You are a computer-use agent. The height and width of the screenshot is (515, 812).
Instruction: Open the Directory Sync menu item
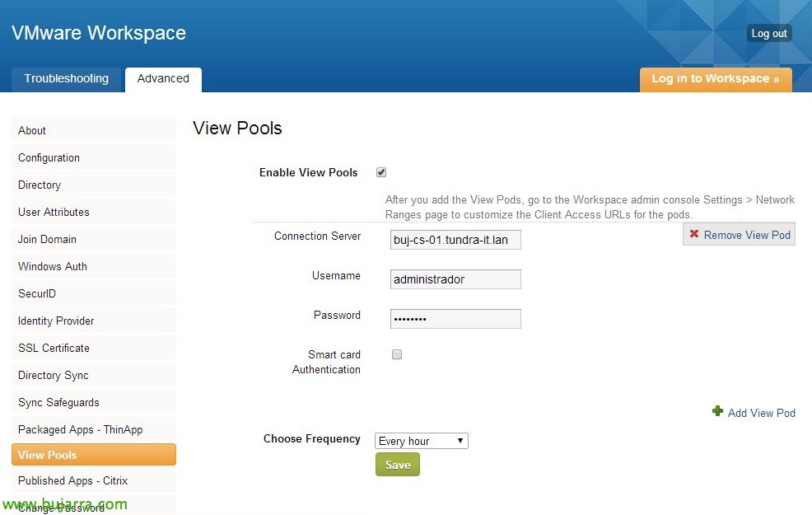(x=94, y=375)
